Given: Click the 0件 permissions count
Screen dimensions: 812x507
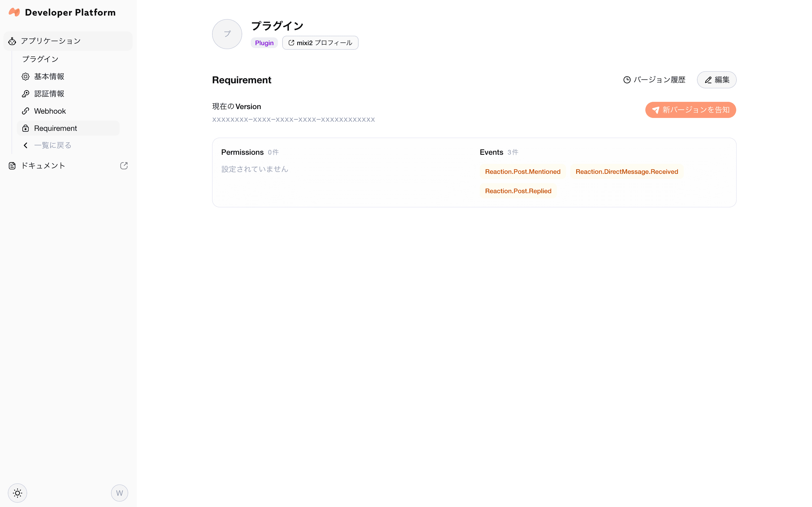Looking at the screenshot, I should 273,152.
